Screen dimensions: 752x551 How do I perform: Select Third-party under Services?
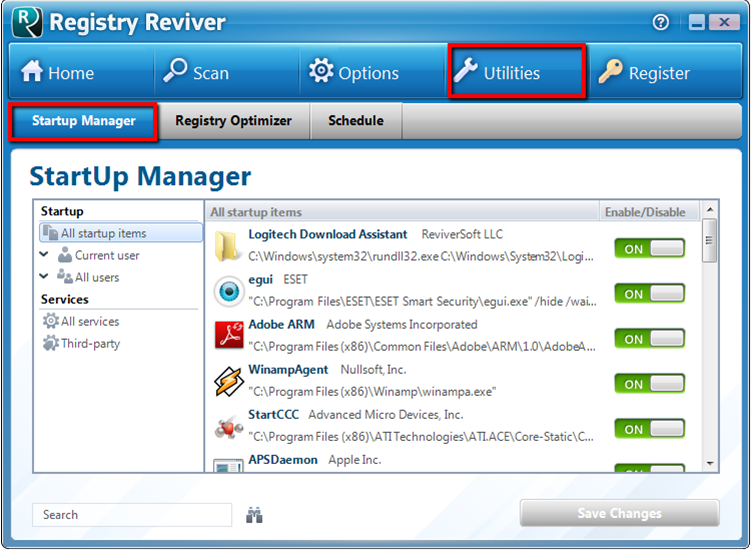(89, 343)
